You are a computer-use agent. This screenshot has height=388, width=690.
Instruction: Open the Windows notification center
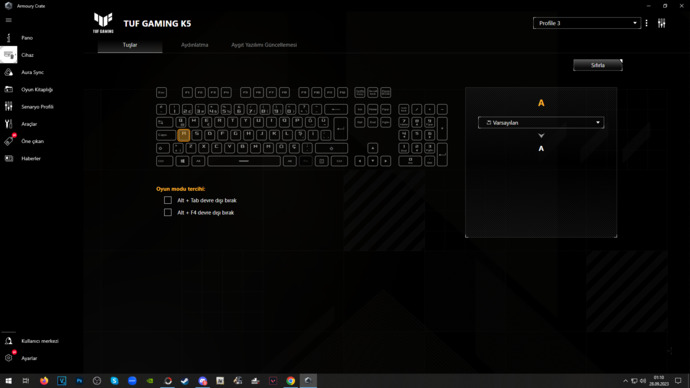click(x=678, y=381)
